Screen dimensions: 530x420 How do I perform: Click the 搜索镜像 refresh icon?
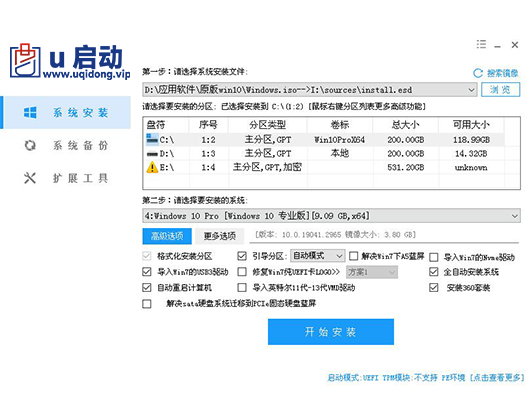point(478,73)
